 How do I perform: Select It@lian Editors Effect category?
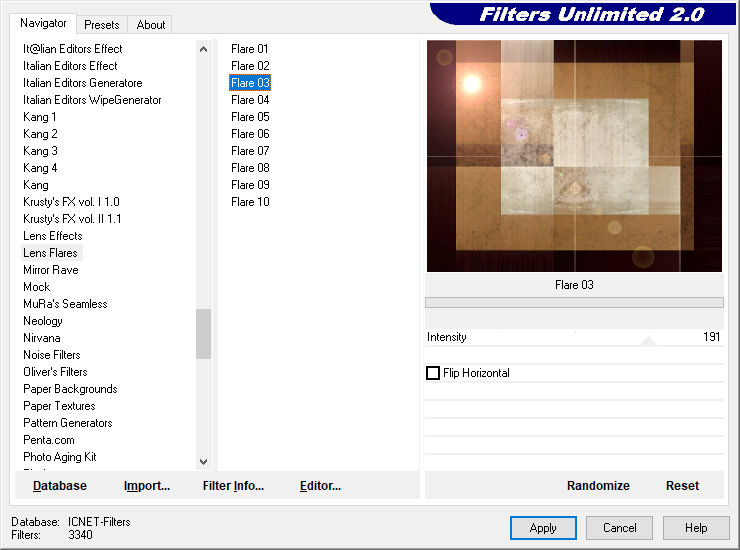[x=73, y=49]
